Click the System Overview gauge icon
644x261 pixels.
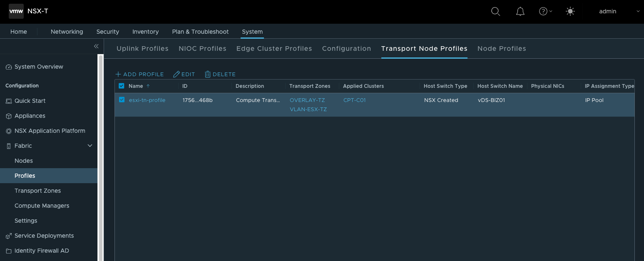(x=8, y=67)
